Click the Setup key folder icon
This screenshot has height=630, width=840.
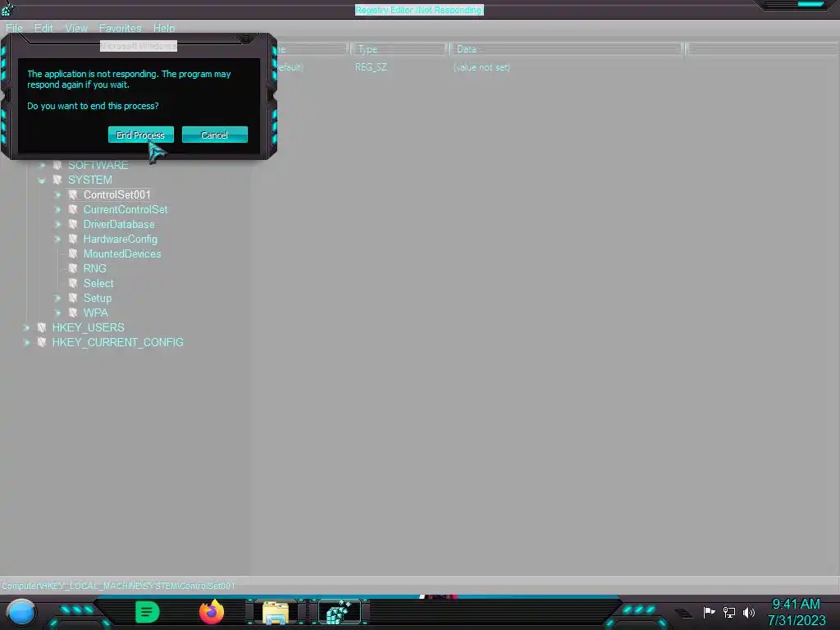click(x=73, y=298)
